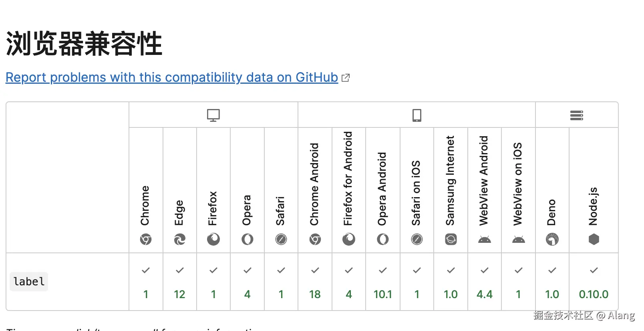Click the WebView Android robot icon

pos(485,240)
